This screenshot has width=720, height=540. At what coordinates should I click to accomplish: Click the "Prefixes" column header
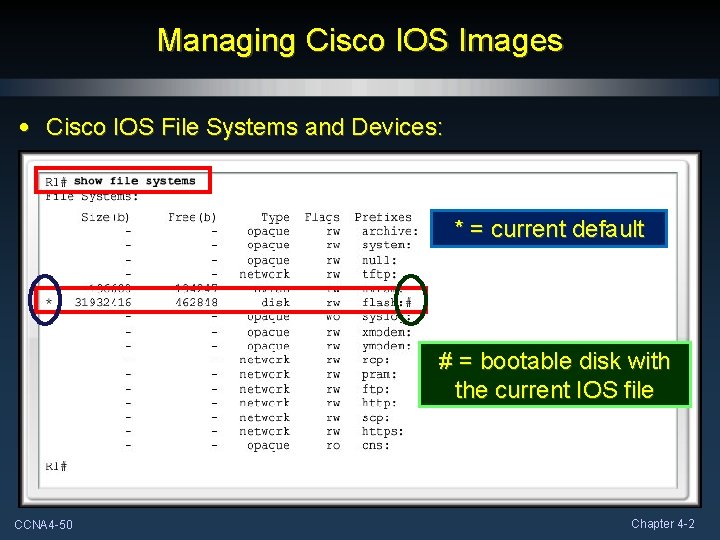tap(383, 217)
